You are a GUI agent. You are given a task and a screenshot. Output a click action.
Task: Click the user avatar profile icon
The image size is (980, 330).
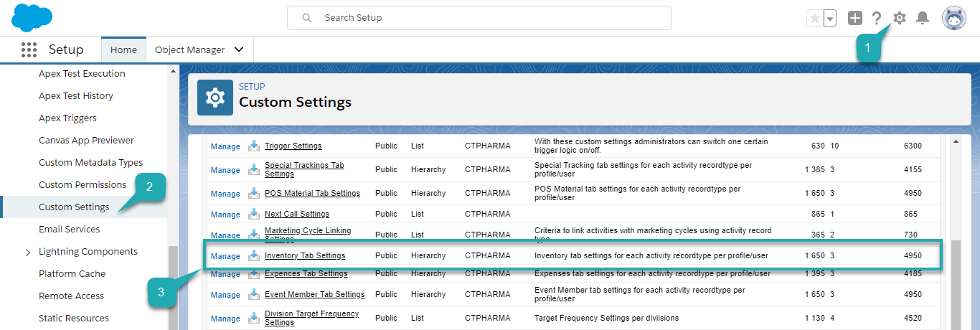click(x=953, y=18)
